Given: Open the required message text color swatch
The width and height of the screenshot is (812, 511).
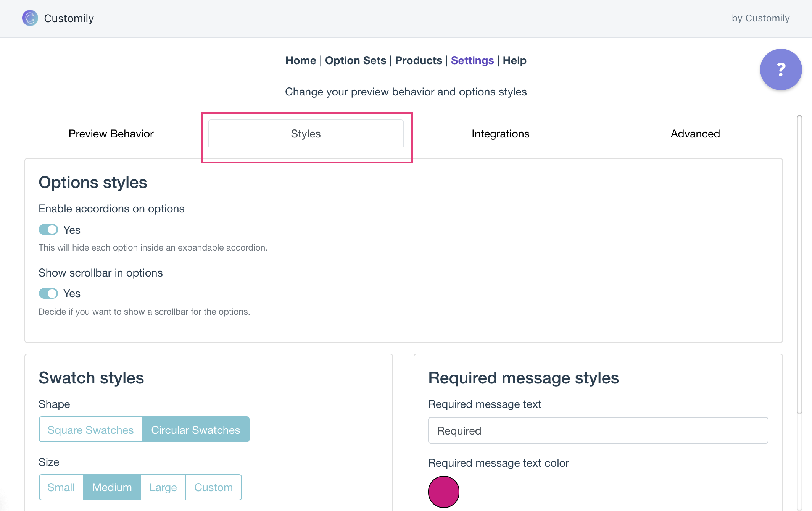Looking at the screenshot, I should [x=444, y=492].
